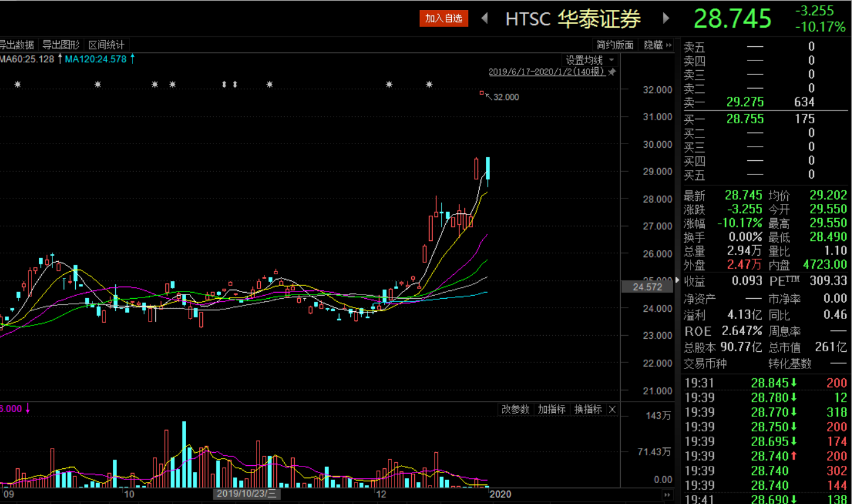Click the 总量 value 2.94万
The width and height of the screenshot is (852, 504).
[744, 251]
